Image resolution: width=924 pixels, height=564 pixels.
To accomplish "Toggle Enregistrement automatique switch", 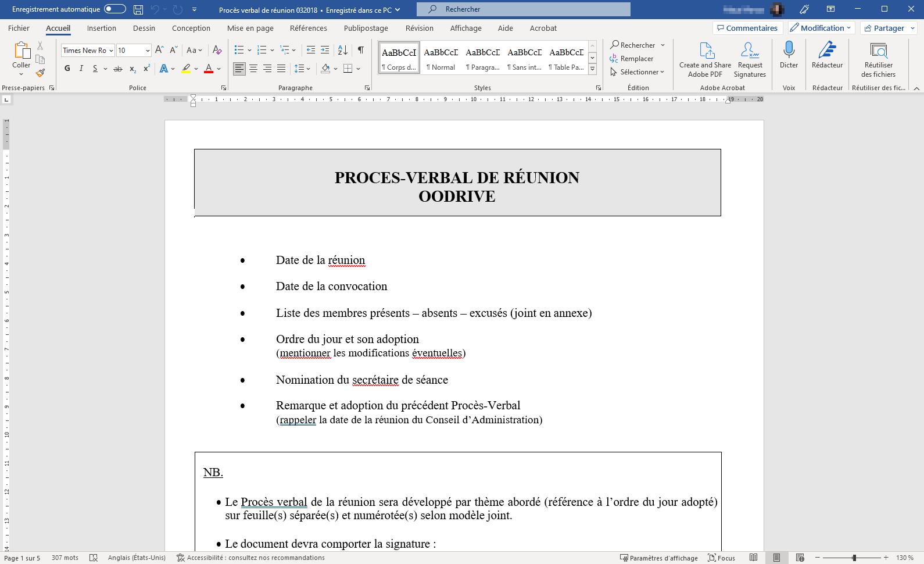I will pyautogui.click(x=115, y=9).
